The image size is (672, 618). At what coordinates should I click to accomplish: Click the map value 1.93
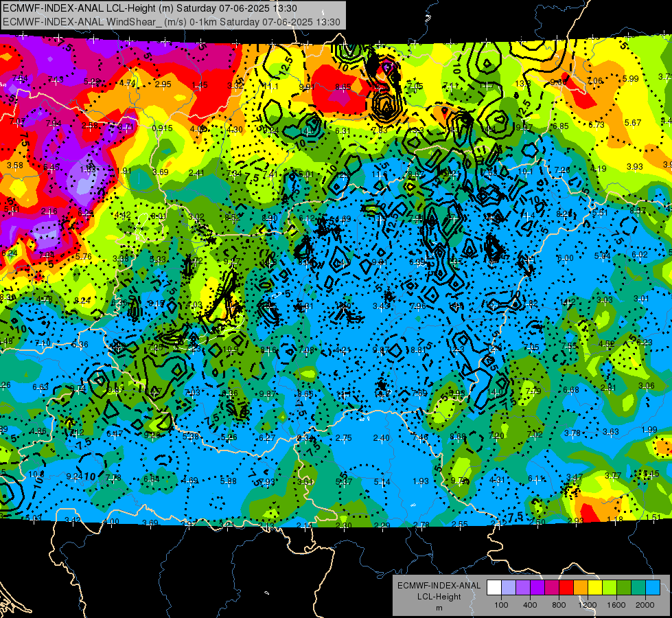pos(420,481)
